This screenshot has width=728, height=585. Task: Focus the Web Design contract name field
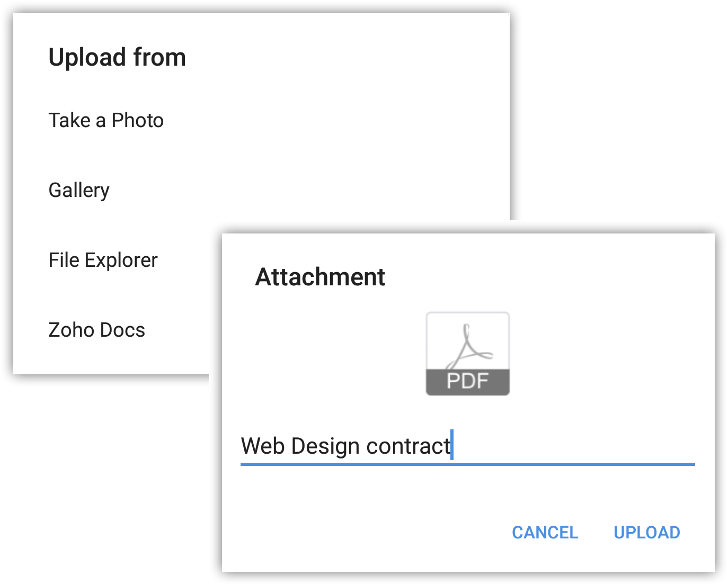click(468, 446)
